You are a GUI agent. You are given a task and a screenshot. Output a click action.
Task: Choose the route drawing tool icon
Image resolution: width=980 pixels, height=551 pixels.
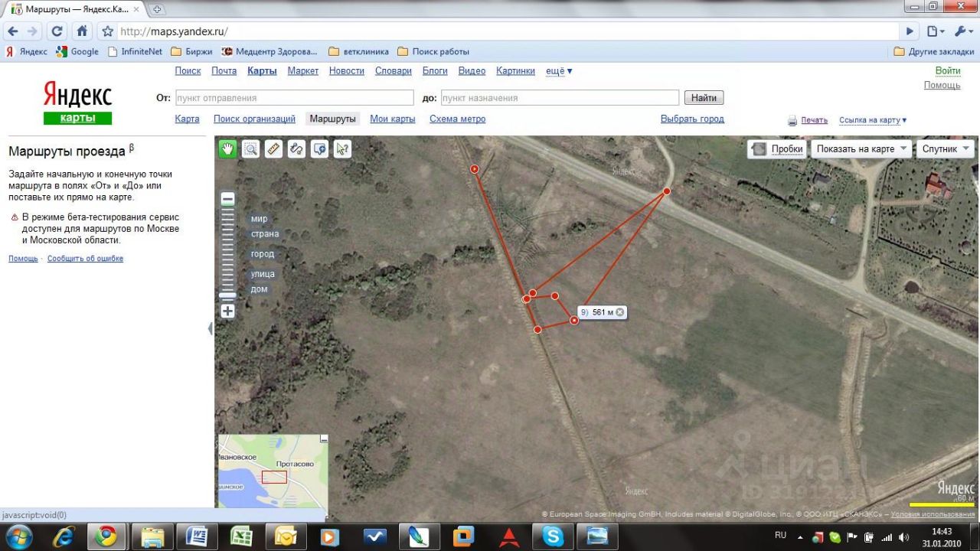tap(296, 149)
